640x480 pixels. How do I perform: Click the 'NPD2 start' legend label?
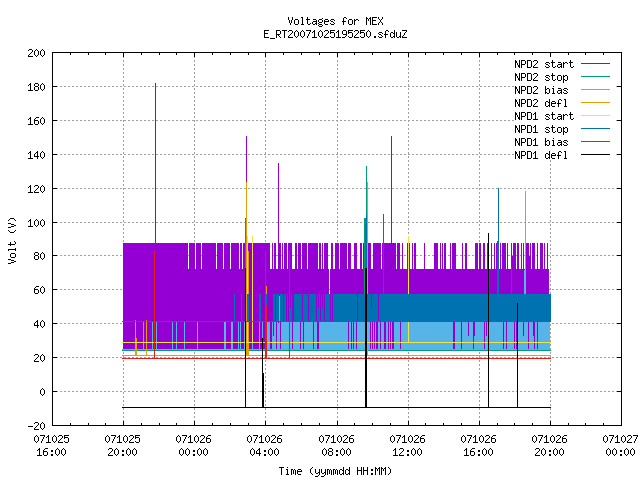544,64
